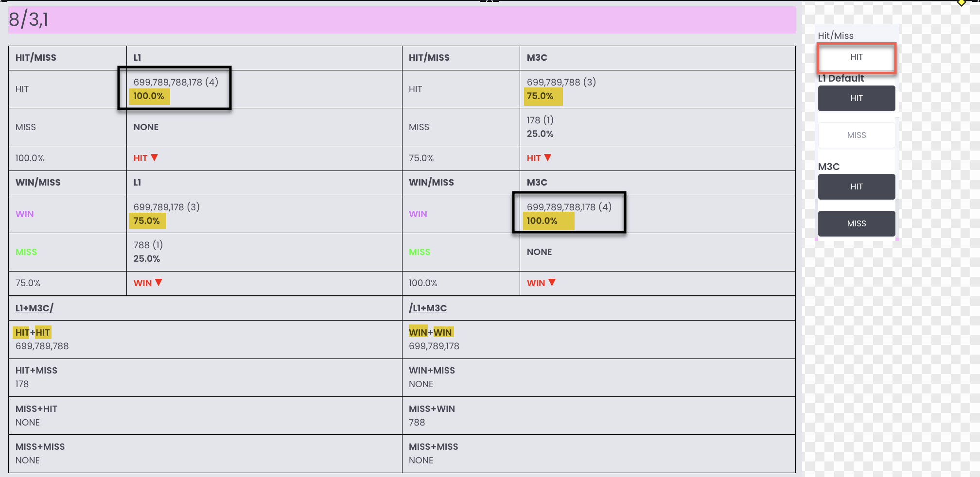Click the dark HIT button under M3C

point(857,187)
